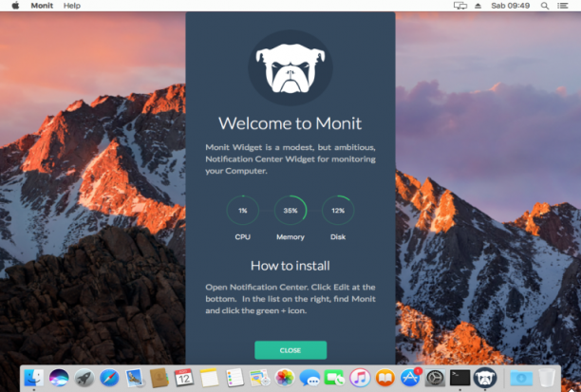Open Spotlight search in menu bar
581x392 pixels.
545,6
